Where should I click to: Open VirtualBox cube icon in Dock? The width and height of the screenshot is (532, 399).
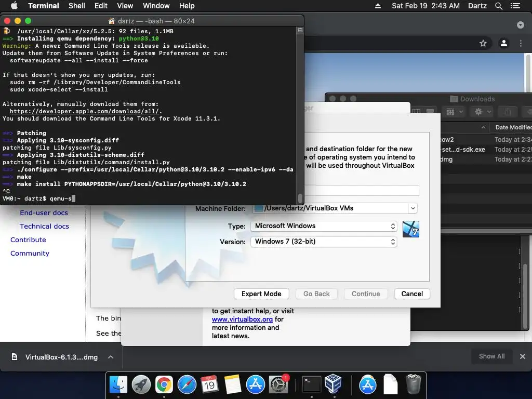click(x=333, y=384)
